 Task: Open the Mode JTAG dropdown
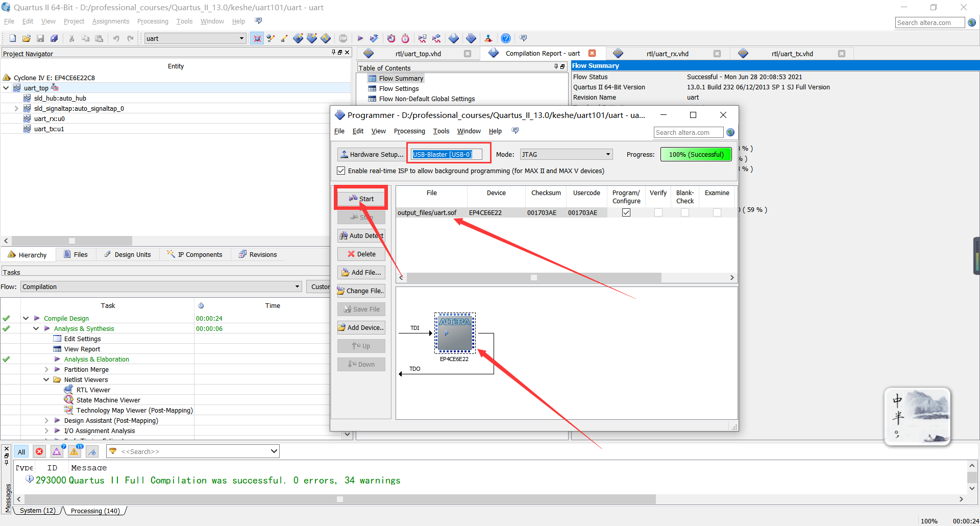(608, 154)
